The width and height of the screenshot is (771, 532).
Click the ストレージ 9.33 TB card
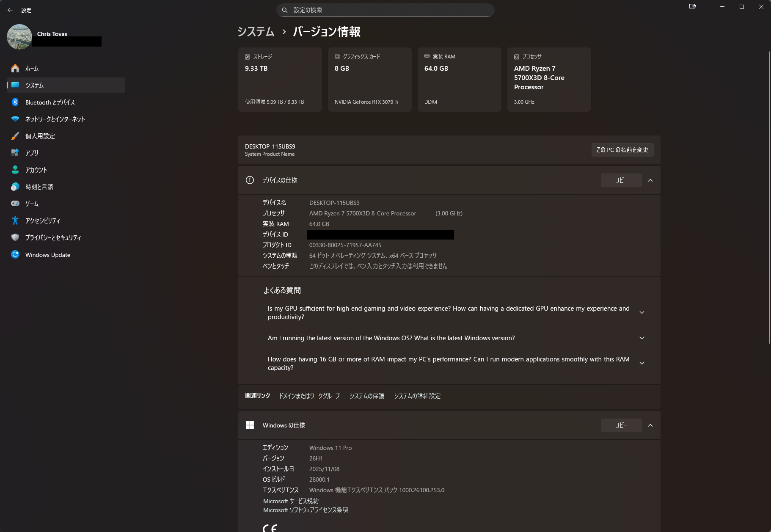280,80
